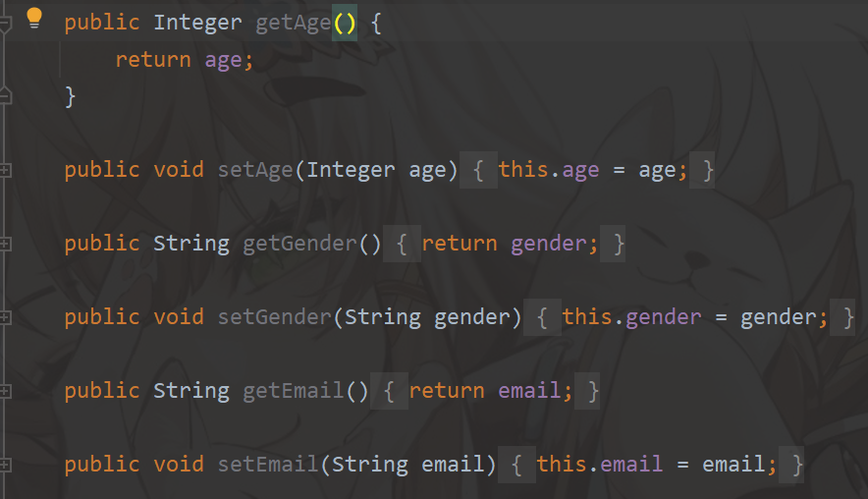Click the setAge method name
The image size is (868, 499).
[x=255, y=170]
